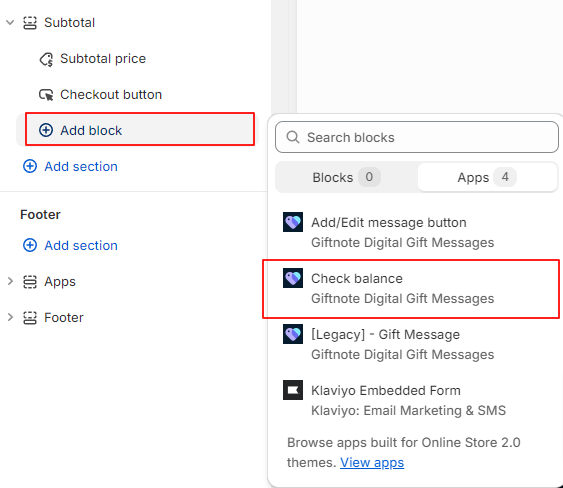Screen dimensions: 563x488
Task: Click the plus icon beside Add block
Action: tap(46, 130)
